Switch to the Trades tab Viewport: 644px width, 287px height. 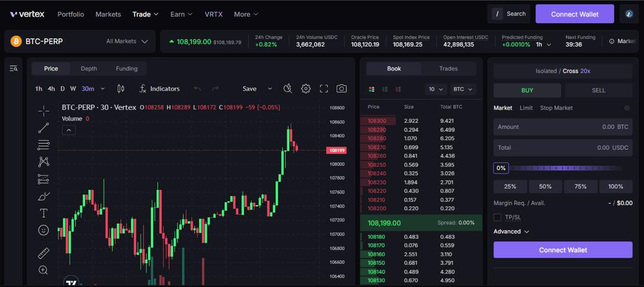(x=448, y=69)
